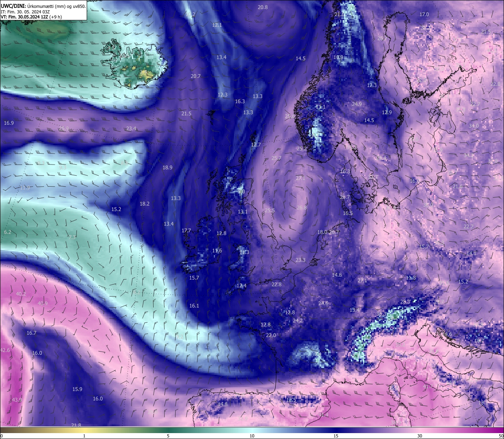Click the '11.6' value over Ireland
The height and width of the screenshot is (439, 504).
[x=217, y=251]
